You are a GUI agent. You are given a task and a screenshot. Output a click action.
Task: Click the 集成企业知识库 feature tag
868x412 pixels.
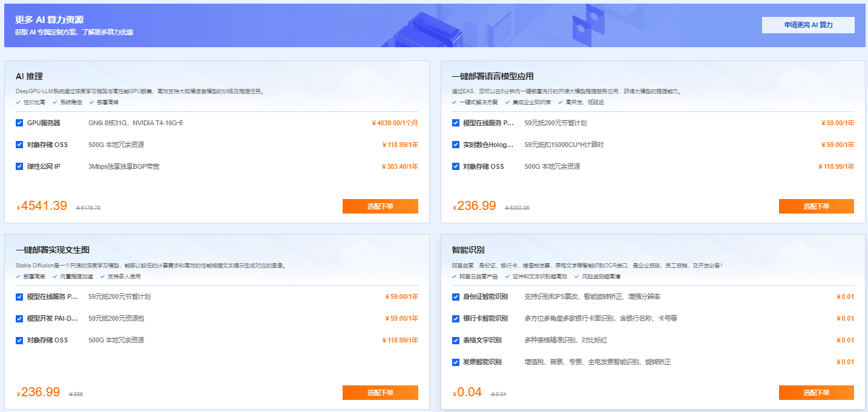(531, 102)
